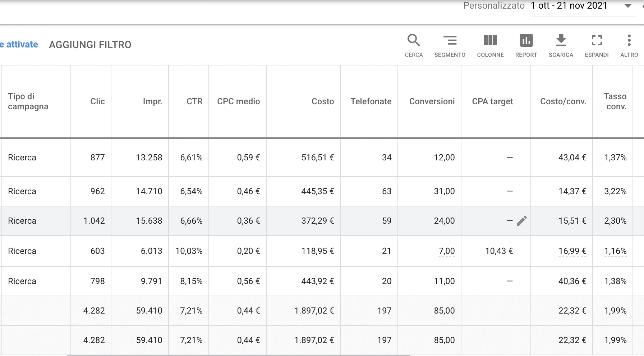Sort by Costo column header

pyautogui.click(x=323, y=101)
